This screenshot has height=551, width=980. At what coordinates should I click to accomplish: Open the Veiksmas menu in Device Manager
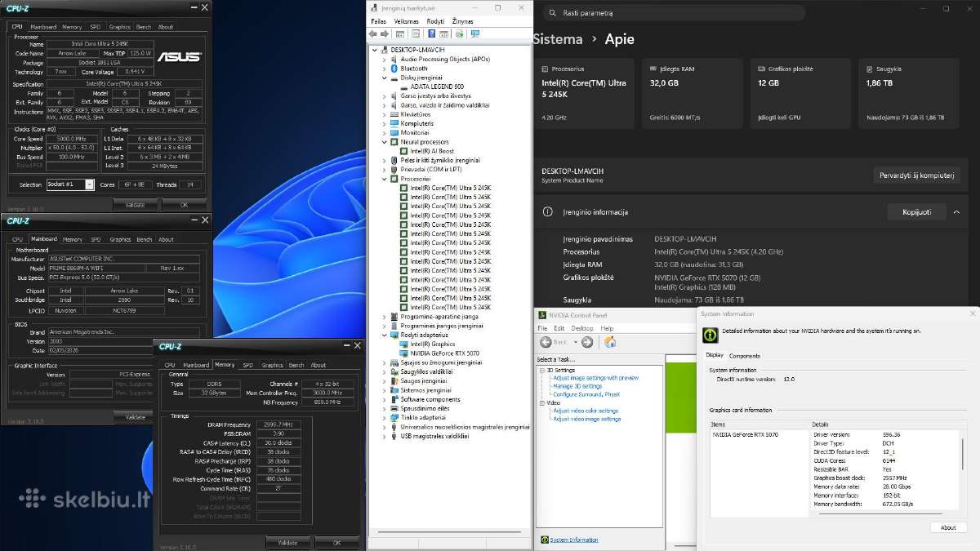tap(406, 21)
